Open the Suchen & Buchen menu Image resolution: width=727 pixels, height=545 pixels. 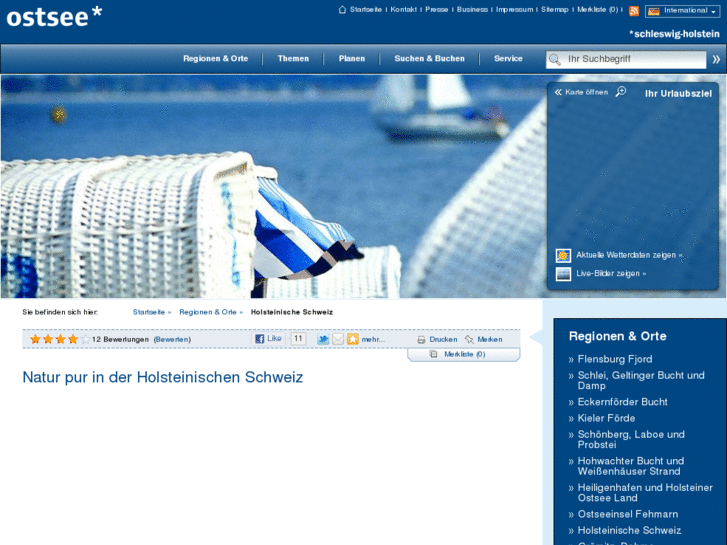(x=429, y=59)
